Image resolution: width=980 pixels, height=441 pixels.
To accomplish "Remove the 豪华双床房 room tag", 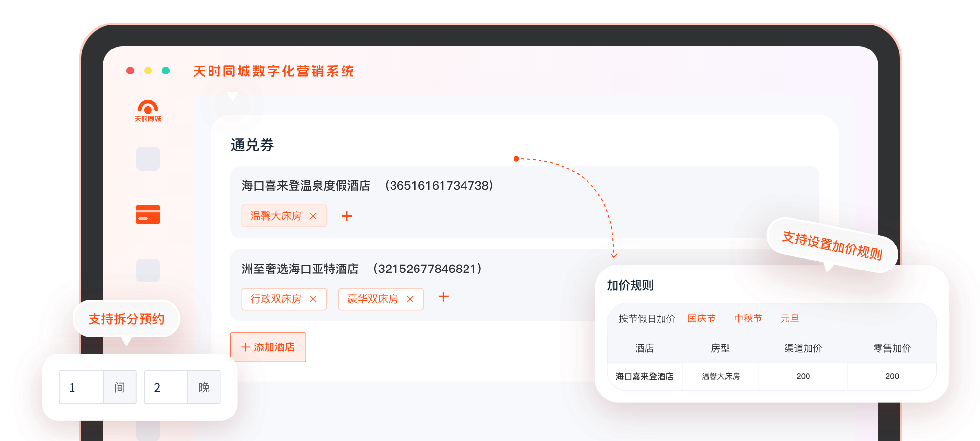I will coord(410,299).
